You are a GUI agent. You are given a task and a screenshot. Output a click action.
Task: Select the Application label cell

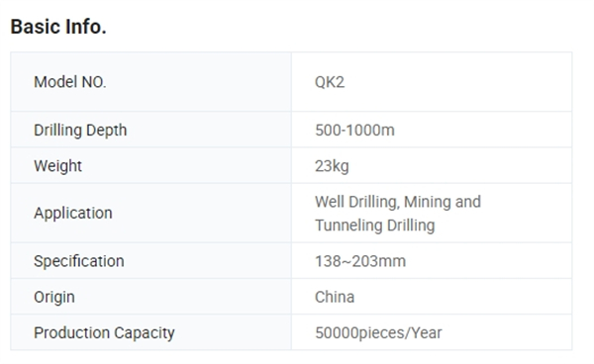click(151, 213)
